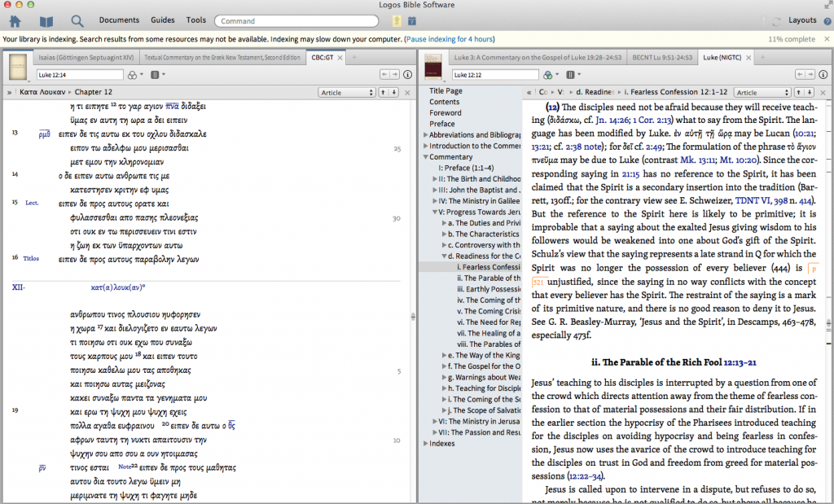834x504 pixels.
Task: Expand Introduction to the Commentary entry
Action: coord(425,146)
